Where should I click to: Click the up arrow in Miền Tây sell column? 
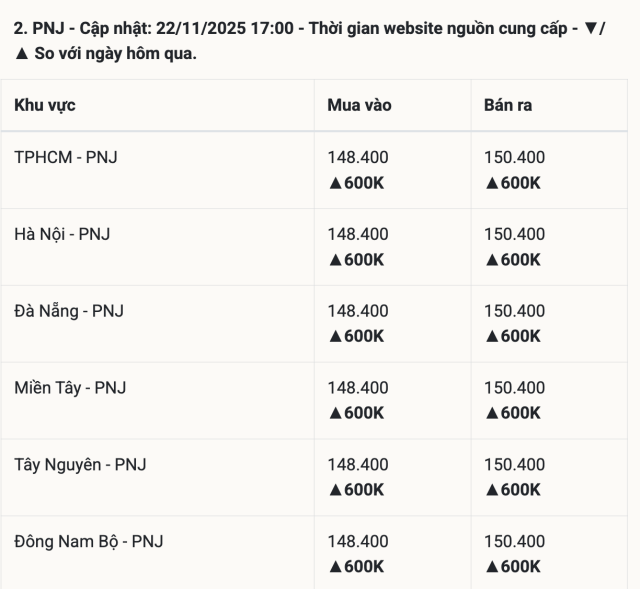tap(491, 414)
